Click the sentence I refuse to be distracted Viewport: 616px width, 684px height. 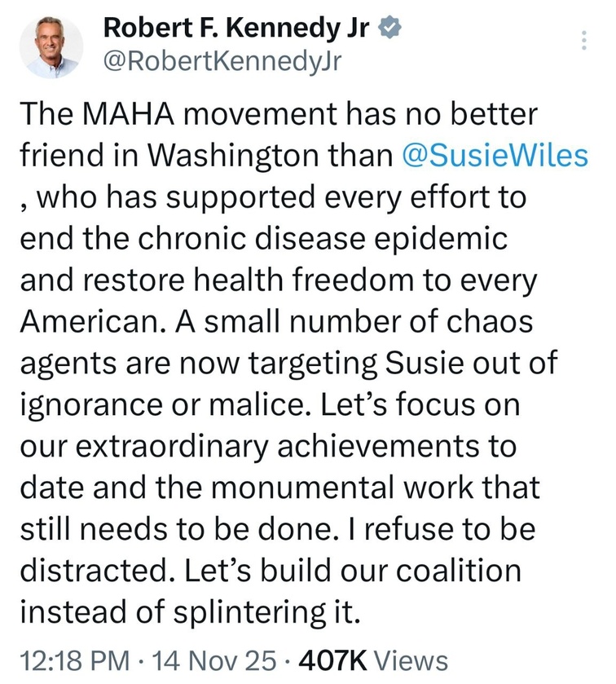pos(456,530)
